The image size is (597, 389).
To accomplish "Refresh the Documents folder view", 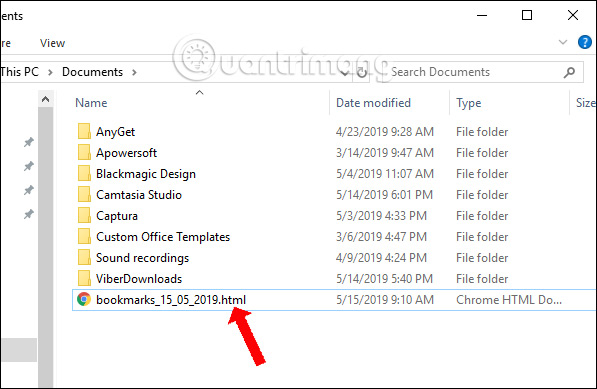I will click(x=362, y=72).
